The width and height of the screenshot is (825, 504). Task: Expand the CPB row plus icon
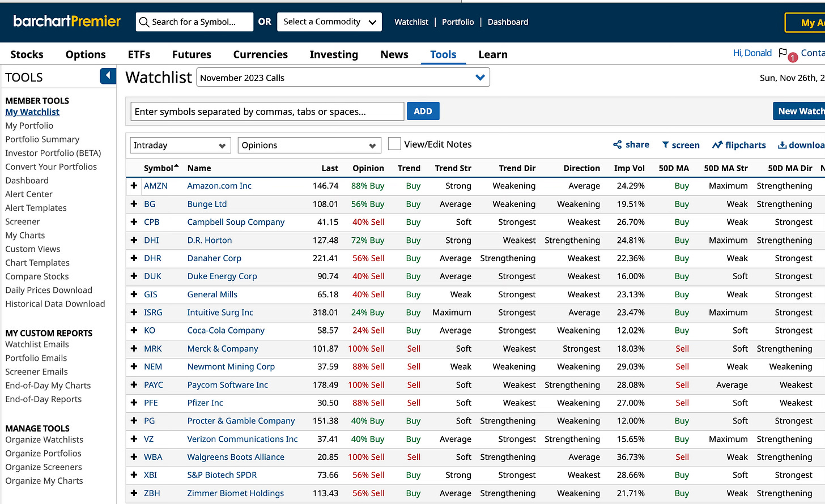[x=134, y=222]
